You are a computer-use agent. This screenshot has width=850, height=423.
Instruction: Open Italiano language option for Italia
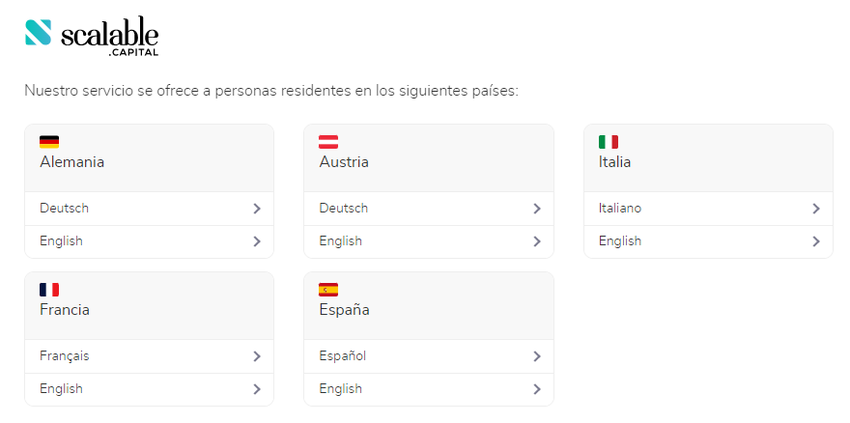tap(620, 208)
